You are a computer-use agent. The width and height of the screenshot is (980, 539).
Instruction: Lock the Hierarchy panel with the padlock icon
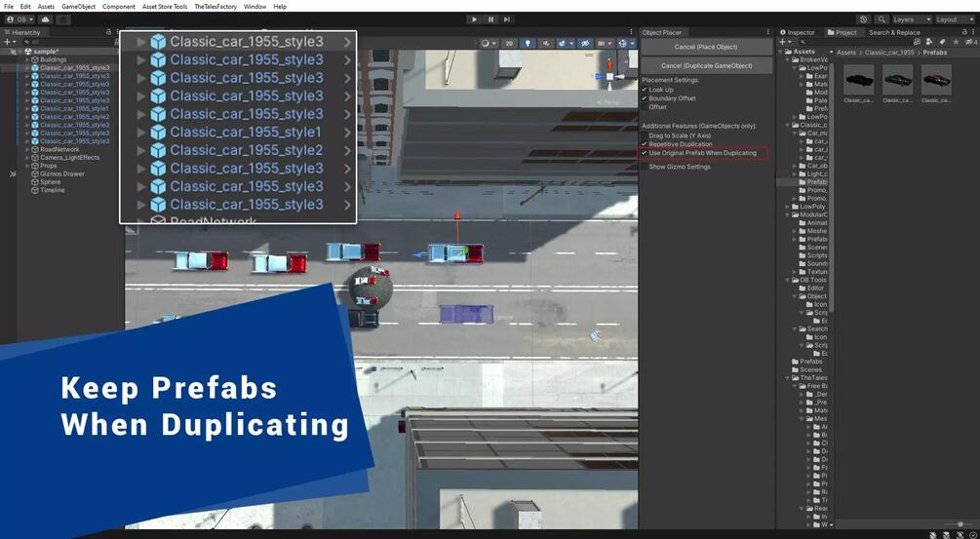[x=108, y=32]
